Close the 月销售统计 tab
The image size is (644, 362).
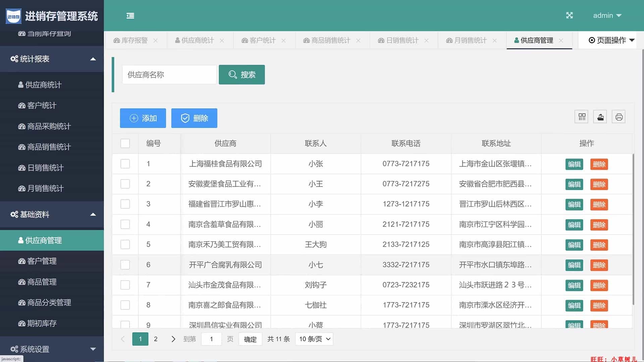[x=494, y=41]
